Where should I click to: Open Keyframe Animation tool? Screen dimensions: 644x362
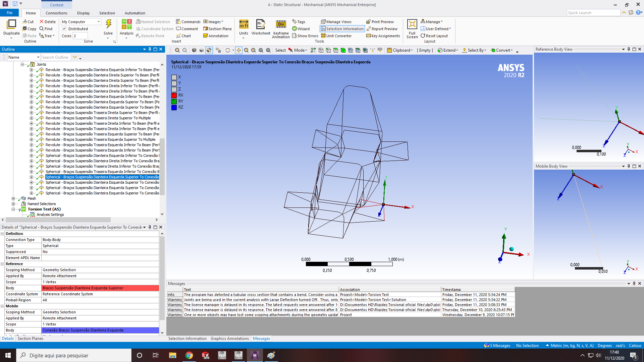point(281,29)
